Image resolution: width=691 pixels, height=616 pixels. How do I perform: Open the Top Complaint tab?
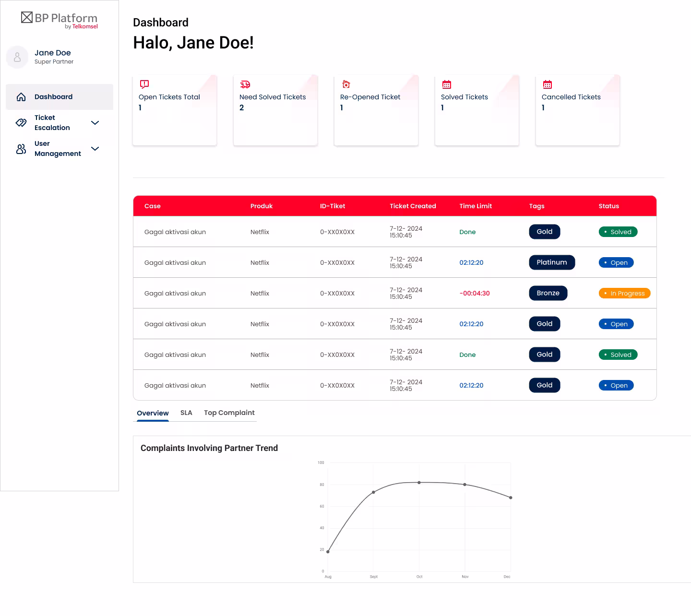pyautogui.click(x=229, y=413)
